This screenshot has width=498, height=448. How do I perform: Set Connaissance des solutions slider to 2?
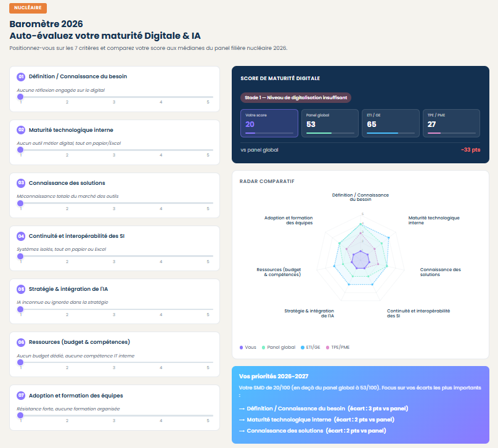click(67, 203)
